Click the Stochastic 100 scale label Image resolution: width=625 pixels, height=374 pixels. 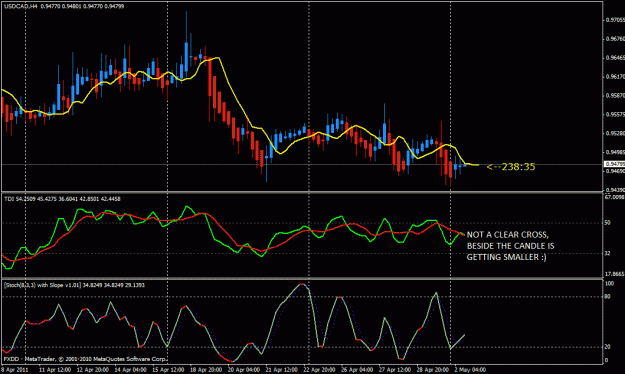click(x=609, y=283)
